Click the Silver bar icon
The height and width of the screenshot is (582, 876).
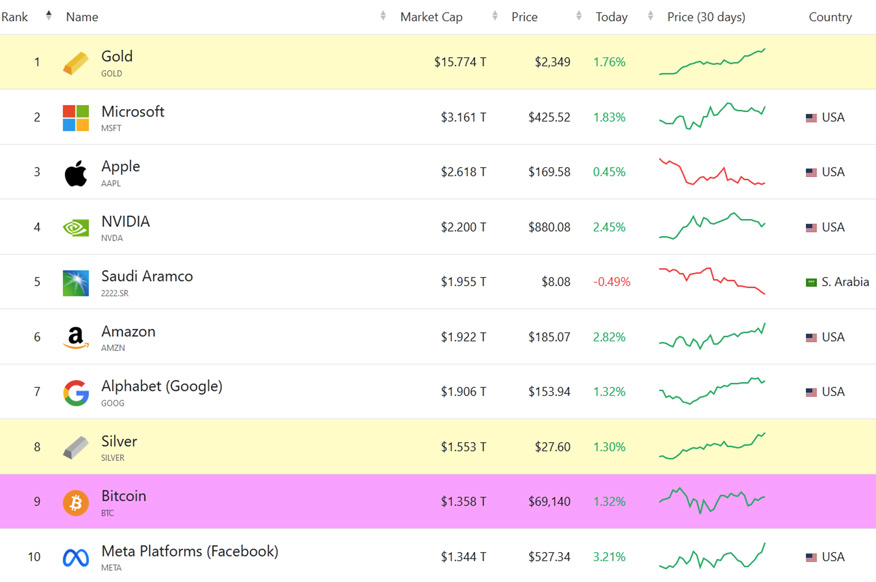pyautogui.click(x=76, y=447)
